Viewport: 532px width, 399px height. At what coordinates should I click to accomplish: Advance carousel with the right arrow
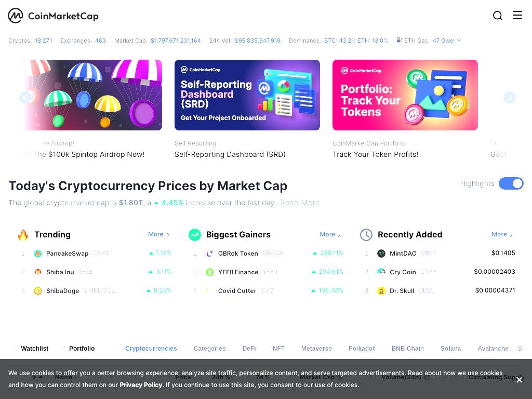509,98
